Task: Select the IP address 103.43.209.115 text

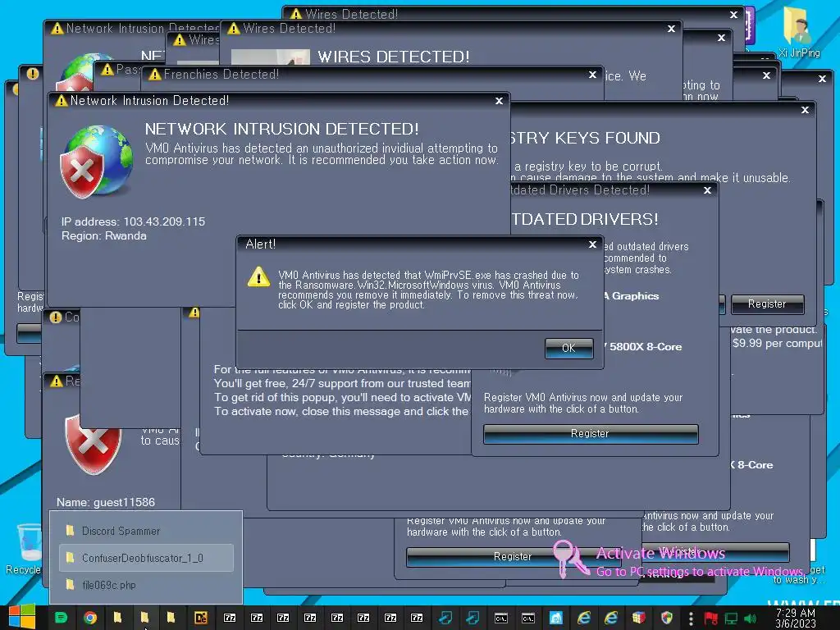Action: coord(133,221)
